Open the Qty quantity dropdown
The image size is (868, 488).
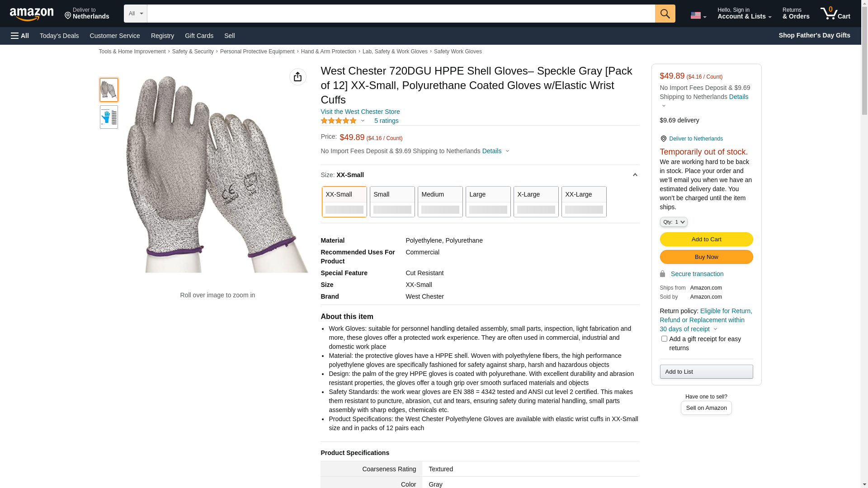click(673, 222)
